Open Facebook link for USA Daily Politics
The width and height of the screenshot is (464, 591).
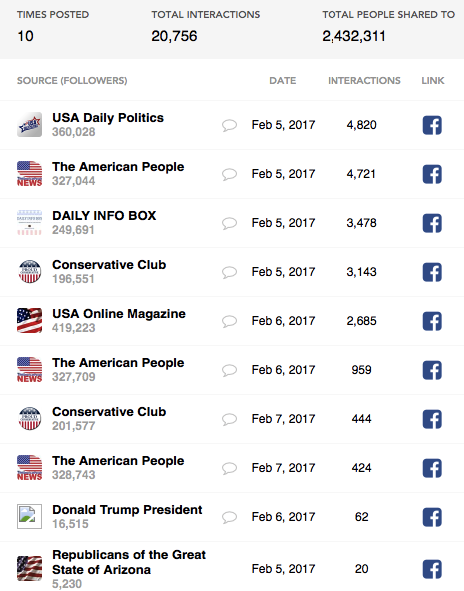[x=432, y=125]
